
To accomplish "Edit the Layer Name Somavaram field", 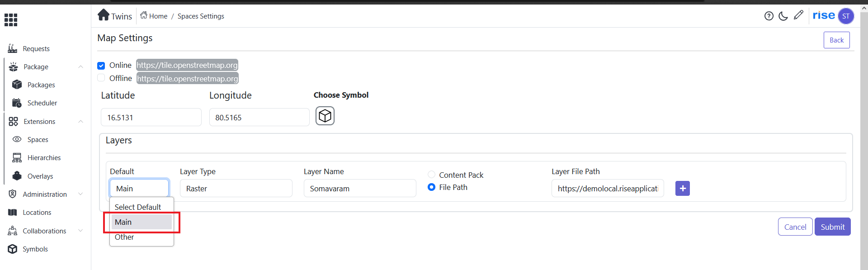I will [360, 188].
